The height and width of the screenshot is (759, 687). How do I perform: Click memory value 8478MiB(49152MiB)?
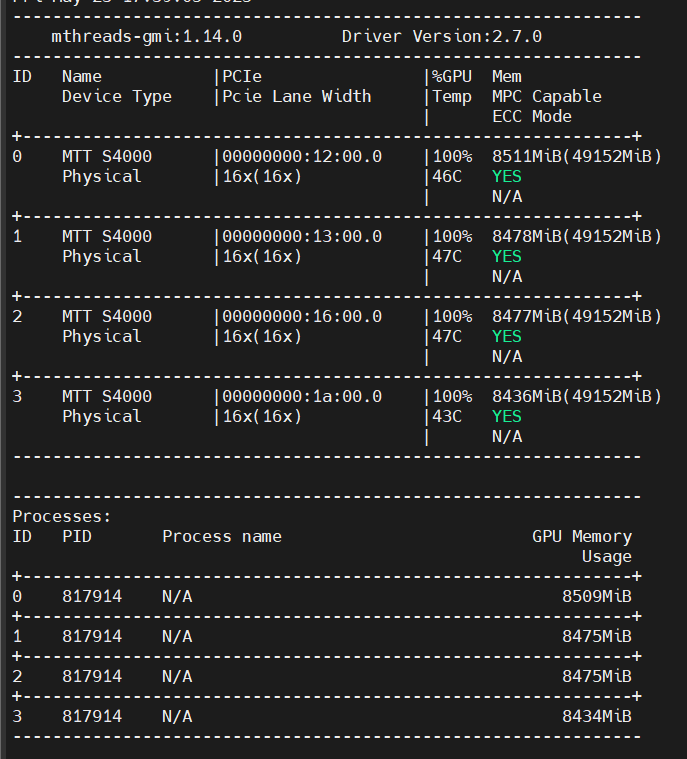(577, 237)
